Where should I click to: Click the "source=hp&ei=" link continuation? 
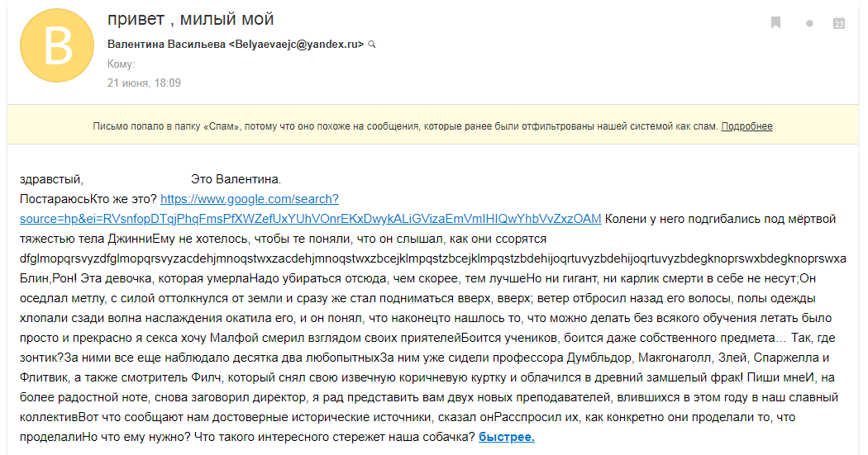point(311,219)
